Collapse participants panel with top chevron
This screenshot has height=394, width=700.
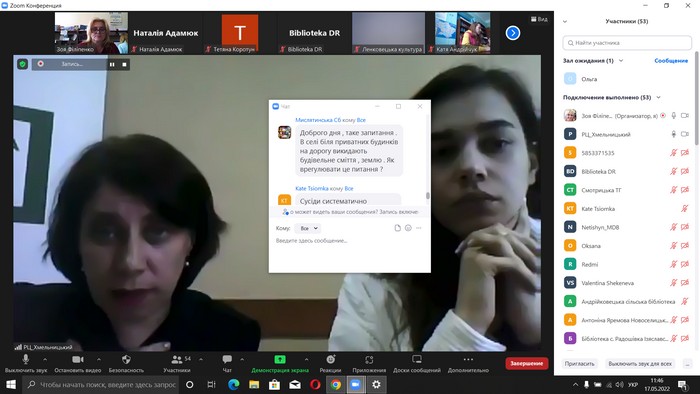565,21
